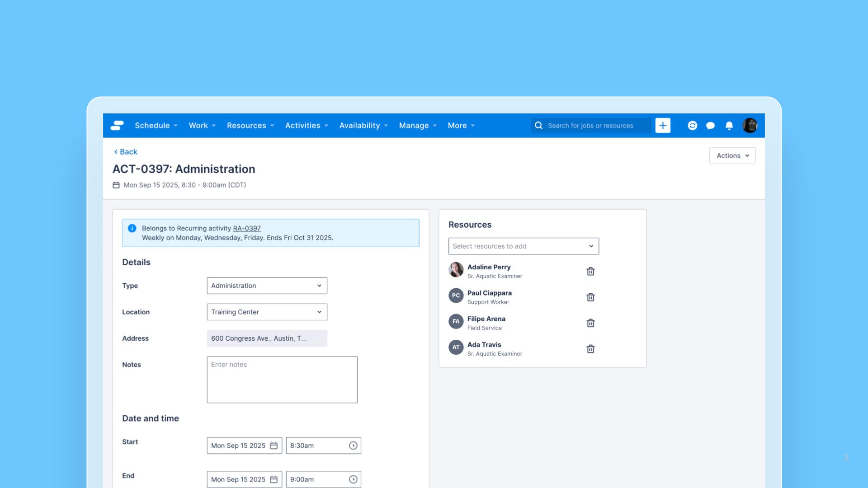Open user profile avatar
Screen dimensions: 868x488
click(x=750, y=126)
